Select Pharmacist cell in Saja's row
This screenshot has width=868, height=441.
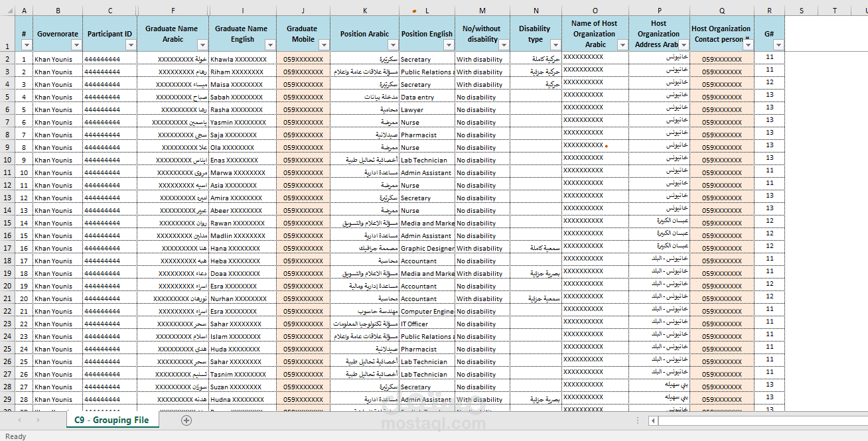tap(427, 135)
